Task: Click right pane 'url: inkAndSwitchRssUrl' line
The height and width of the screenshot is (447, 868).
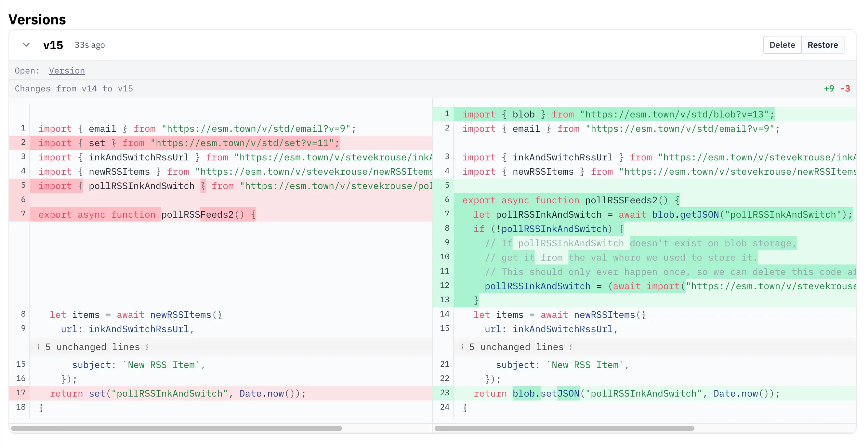Action: coord(551,329)
